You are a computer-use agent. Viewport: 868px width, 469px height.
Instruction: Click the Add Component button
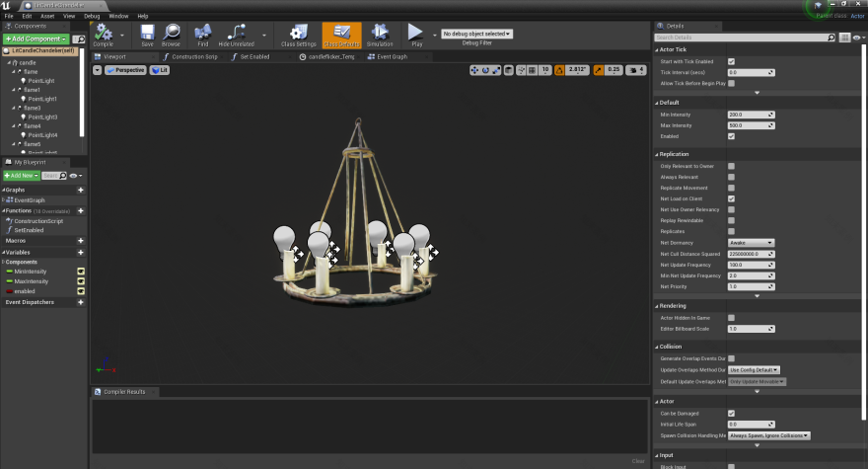pos(37,38)
